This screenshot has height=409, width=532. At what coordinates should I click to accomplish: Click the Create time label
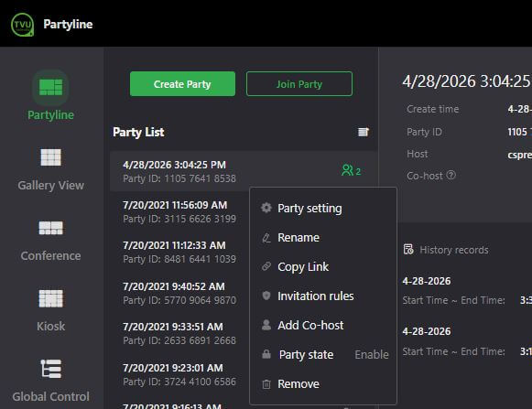pyautogui.click(x=433, y=109)
